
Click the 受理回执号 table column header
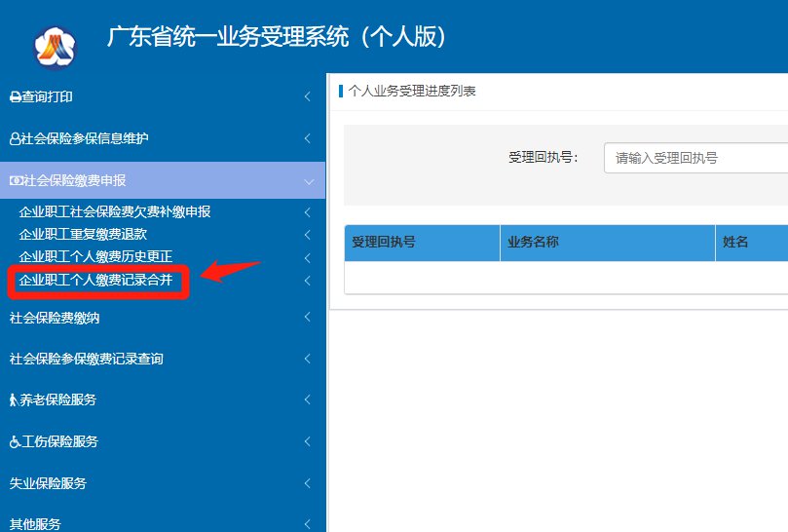pyautogui.click(x=422, y=243)
